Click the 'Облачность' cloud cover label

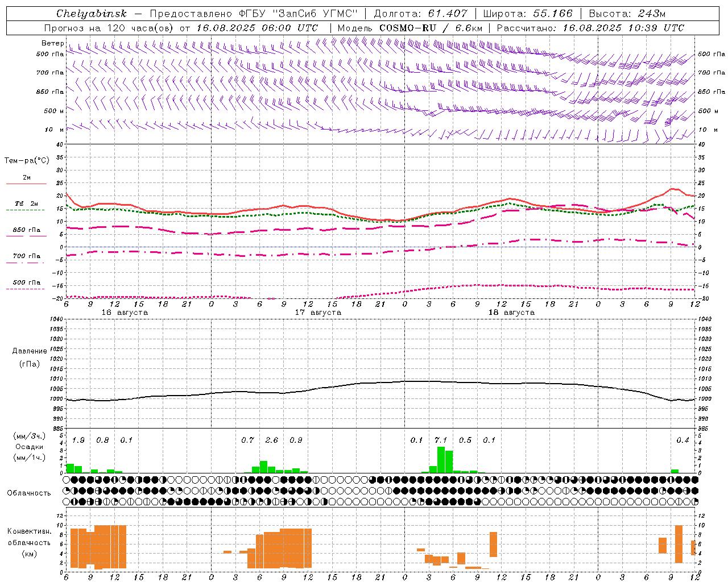pos(29,493)
